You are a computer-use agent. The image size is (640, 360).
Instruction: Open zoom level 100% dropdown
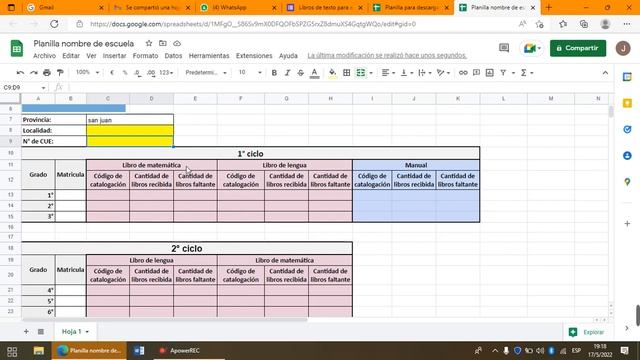click(x=87, y=73)
